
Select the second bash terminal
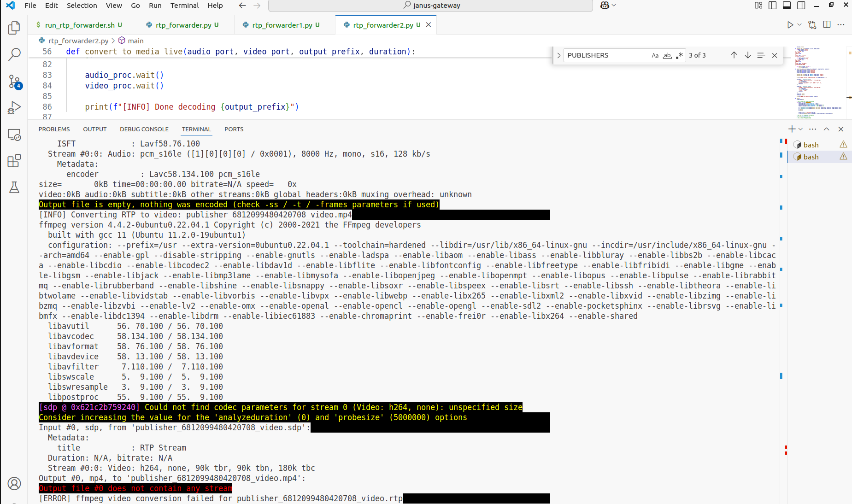[819, 157]
